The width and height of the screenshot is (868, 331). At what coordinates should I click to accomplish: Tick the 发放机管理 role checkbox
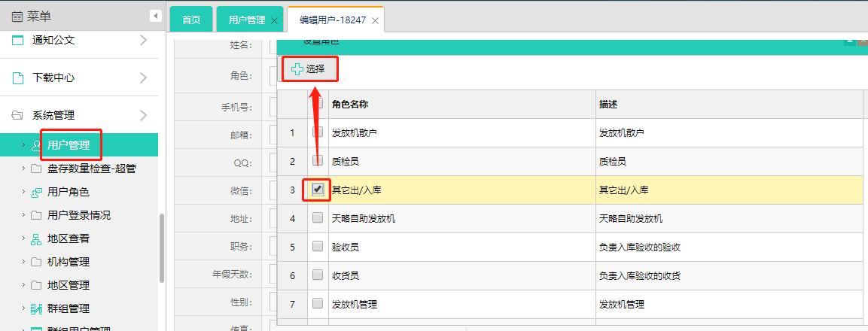point(318,304)
